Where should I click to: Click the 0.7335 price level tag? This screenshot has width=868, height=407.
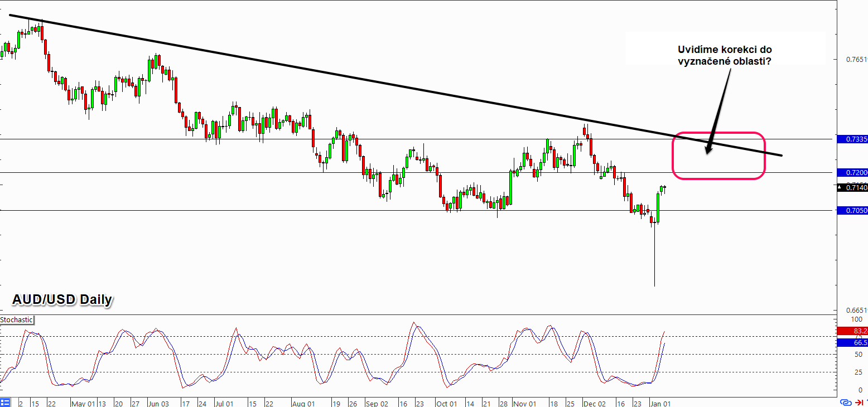(x=852, y=139)
